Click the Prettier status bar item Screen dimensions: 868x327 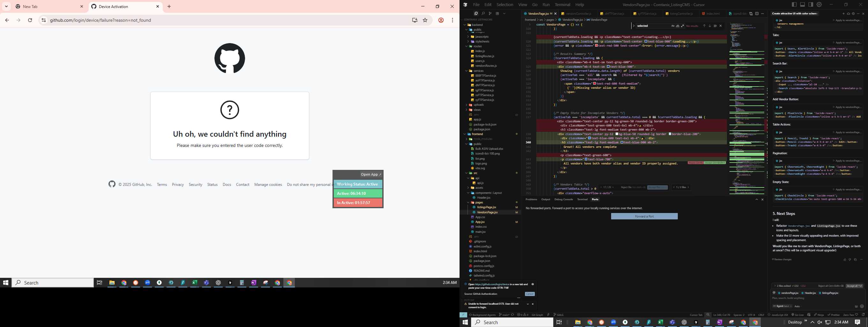click(x=833, y=315)
